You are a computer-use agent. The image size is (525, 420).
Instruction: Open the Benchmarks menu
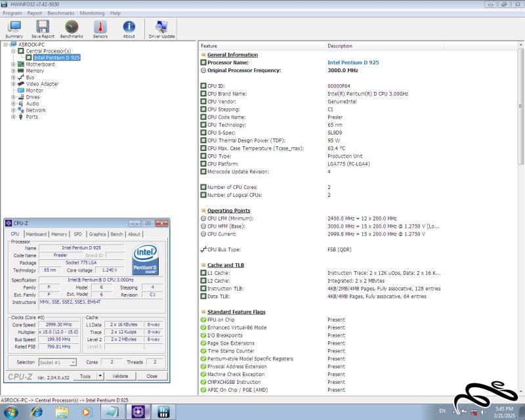pyautogui.click(x=61, y=13)
